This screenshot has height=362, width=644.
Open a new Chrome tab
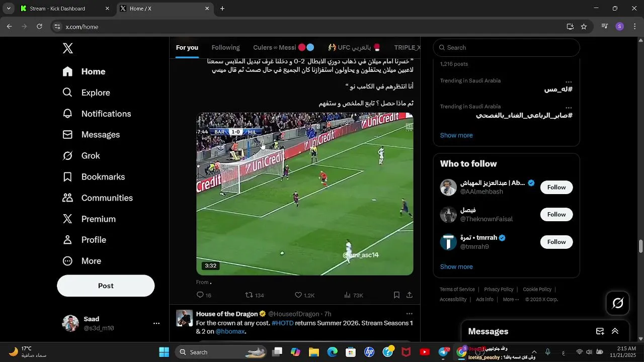[x=222, y=9]
